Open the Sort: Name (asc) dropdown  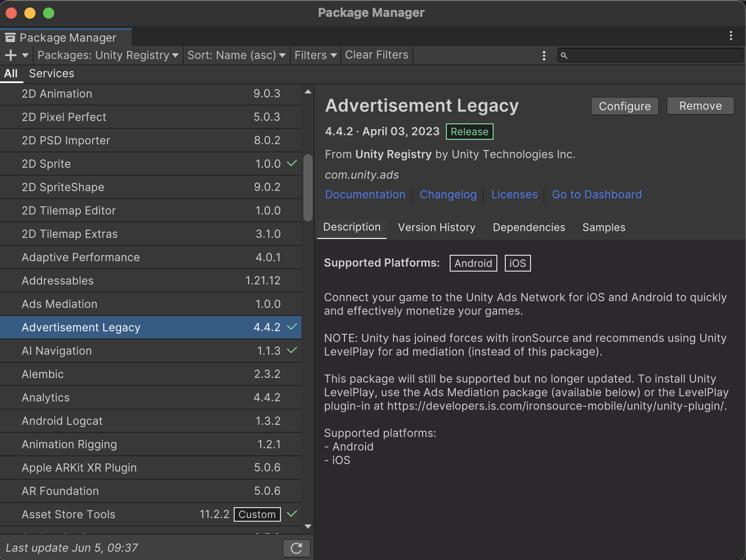pyautogui.click(x=237, y=55)
